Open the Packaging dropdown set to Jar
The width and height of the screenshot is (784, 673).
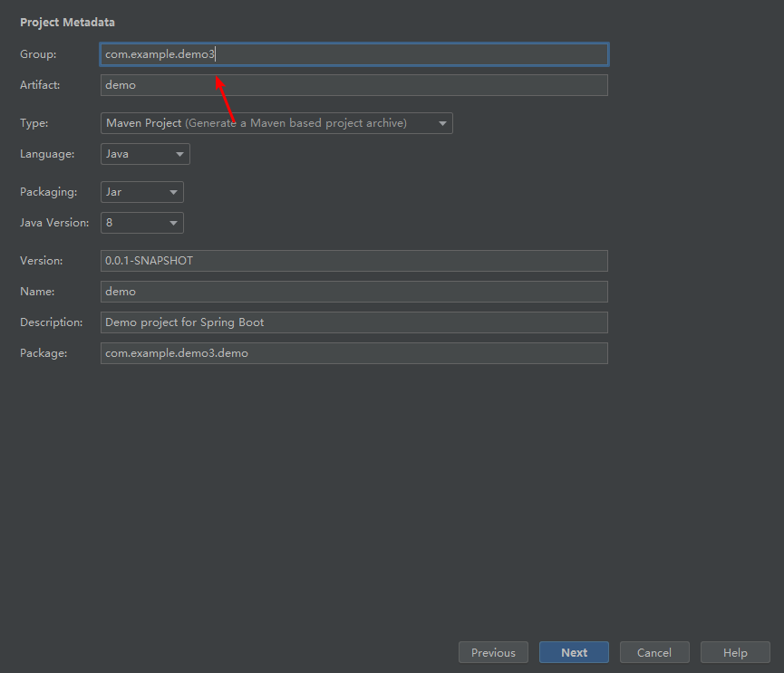click(x=141, y=192)
